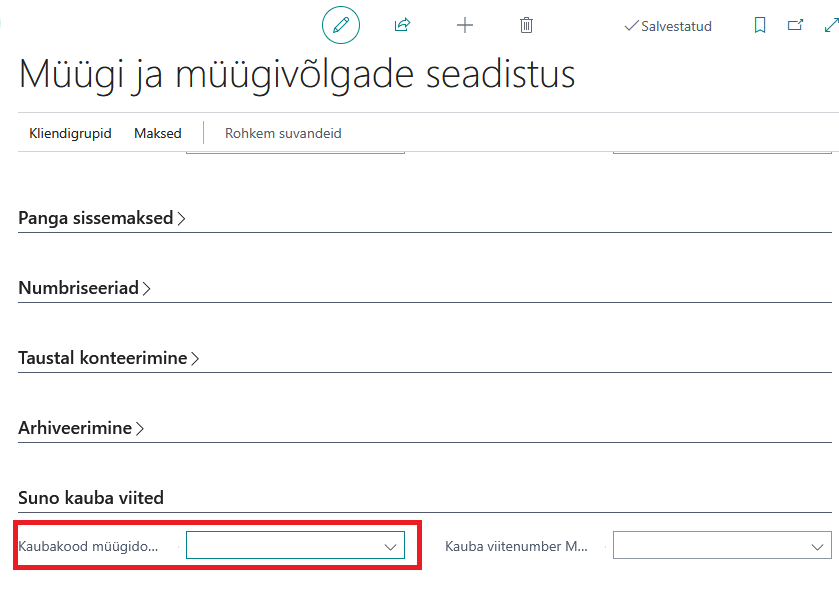Image resolution: width=839 pixels, height=606 pixels.
Task: Click the bookmark icon
Action: (x=760, y=25)
